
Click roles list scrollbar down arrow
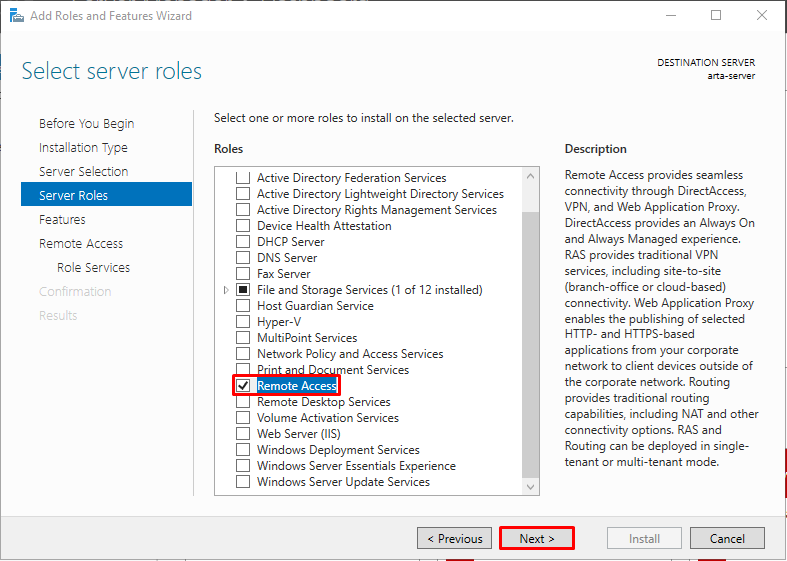[x=531, y=487]
